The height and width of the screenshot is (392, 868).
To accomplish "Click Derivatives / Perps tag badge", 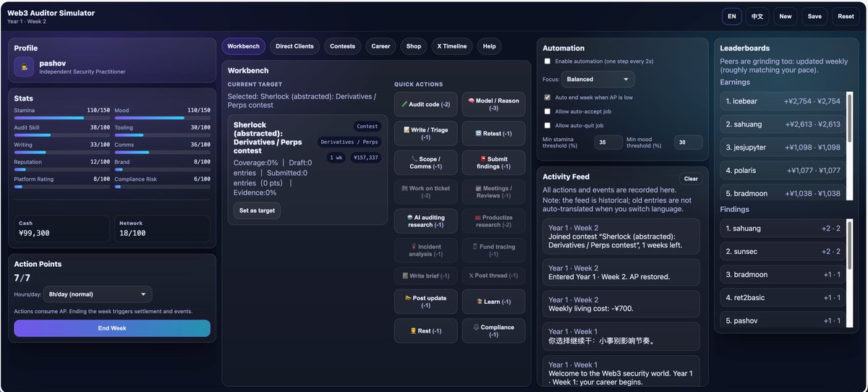I will tap(349, 142).
